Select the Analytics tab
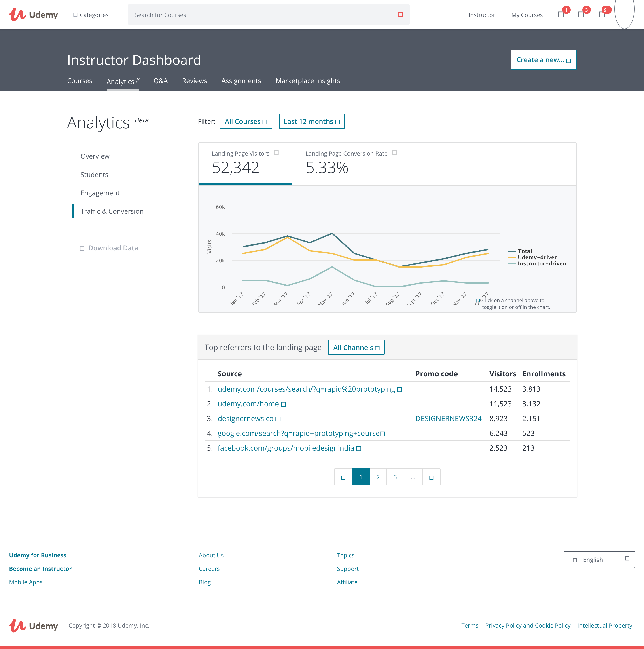 [x=123, y=81]
